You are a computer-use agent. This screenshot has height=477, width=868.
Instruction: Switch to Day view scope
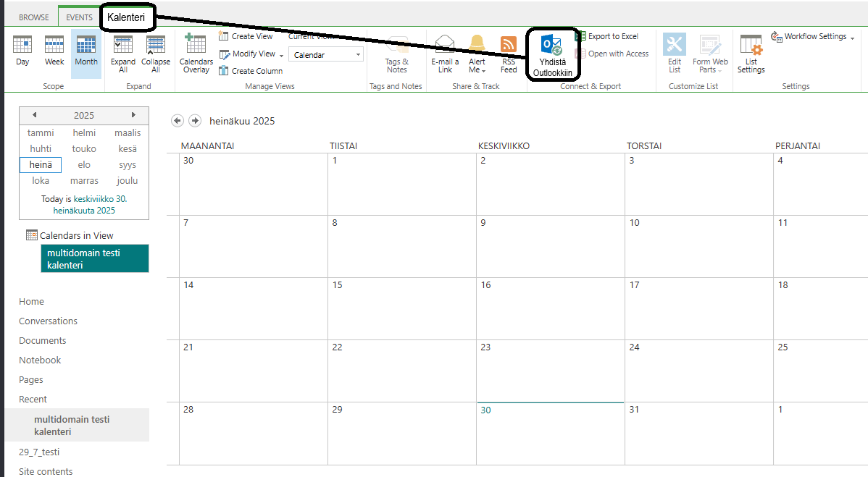pyautogui.click(x=22, y=51)
